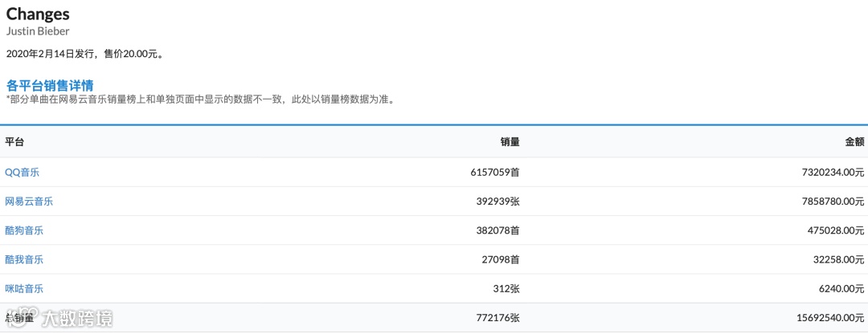The height and width of the screenshot is (334, 868).
Task: Open the QQ音乐 platform link
Action: [x=23, y=173]
